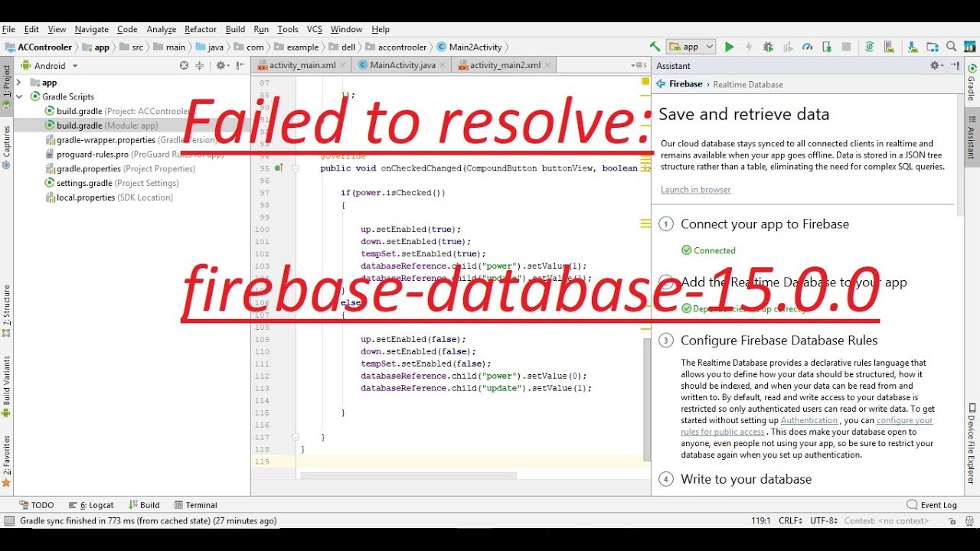Open the VCS menu
The image size is (980, 551).
click(315, 29)
